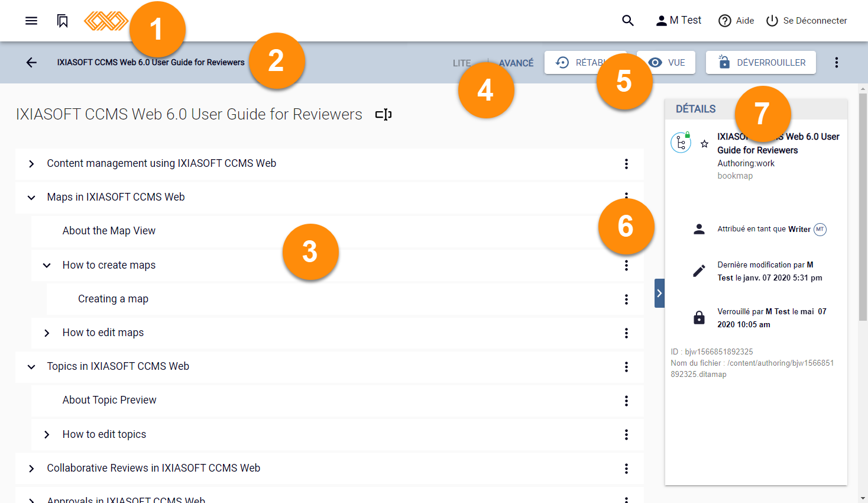This screenshot has width=868, height=503.
Task: Go back with the left arrow
Action: click(x=31, y=62)
